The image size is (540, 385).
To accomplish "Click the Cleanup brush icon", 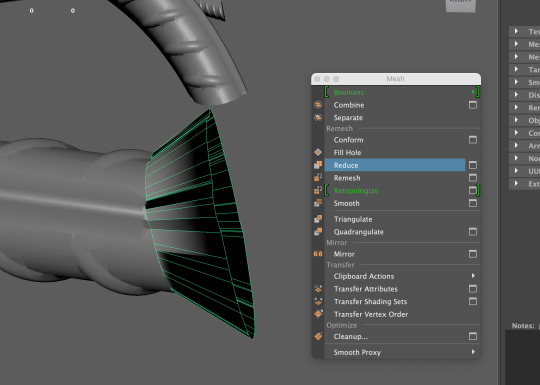I will pyautogui.click(x=318, y=336).
